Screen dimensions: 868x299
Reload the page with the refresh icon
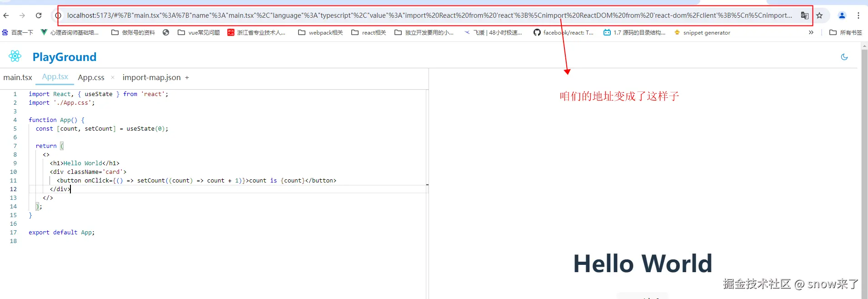[x=39, y=15]
